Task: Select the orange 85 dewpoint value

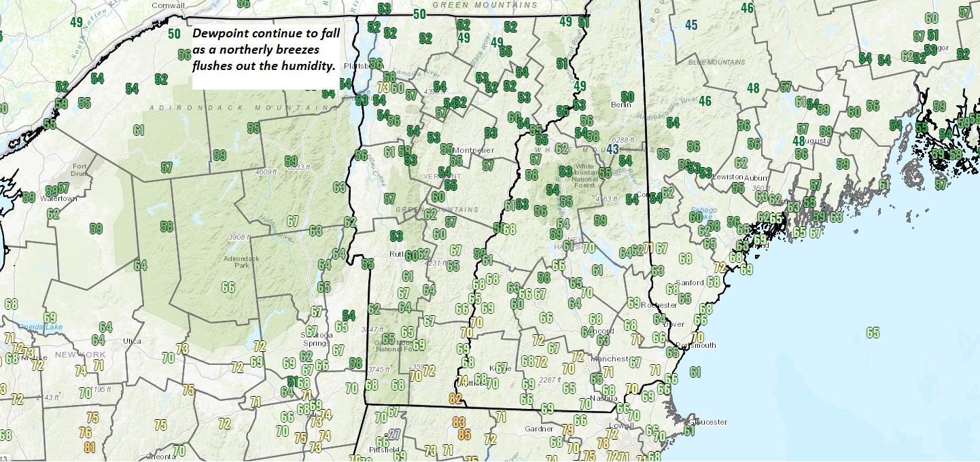Action: 464,434
